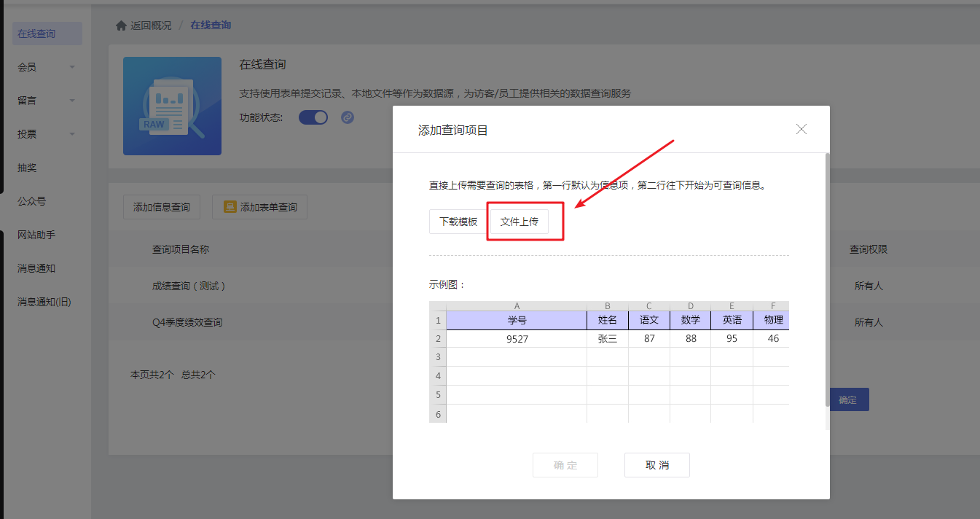Viewport: 980px width, 519px height.
Task: Click 所有人 in the 成绩查询 row
Action: 869,286
